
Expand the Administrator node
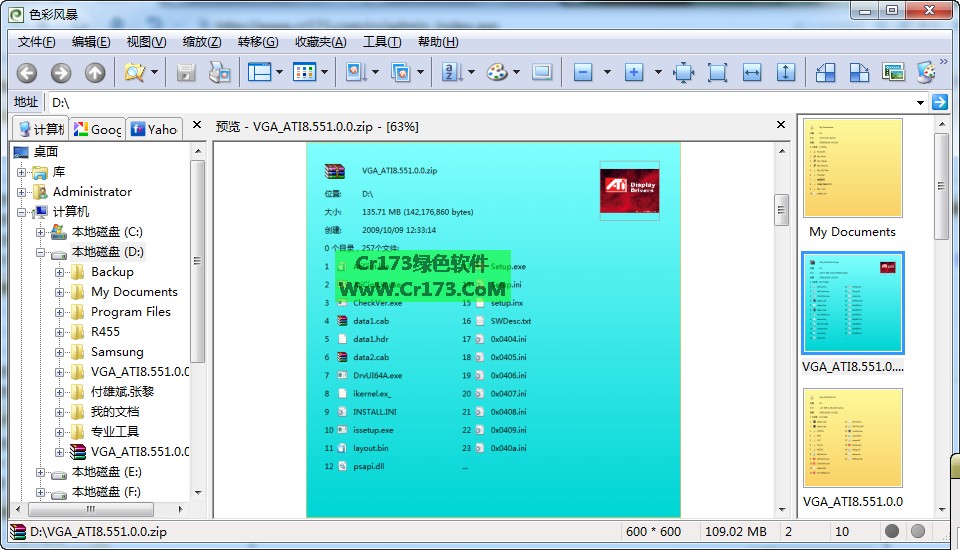(21, 192)
